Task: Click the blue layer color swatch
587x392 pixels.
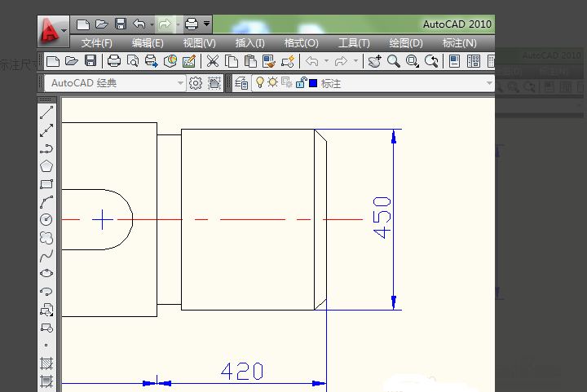Action: pyautogui.click(x=313, y=83)
